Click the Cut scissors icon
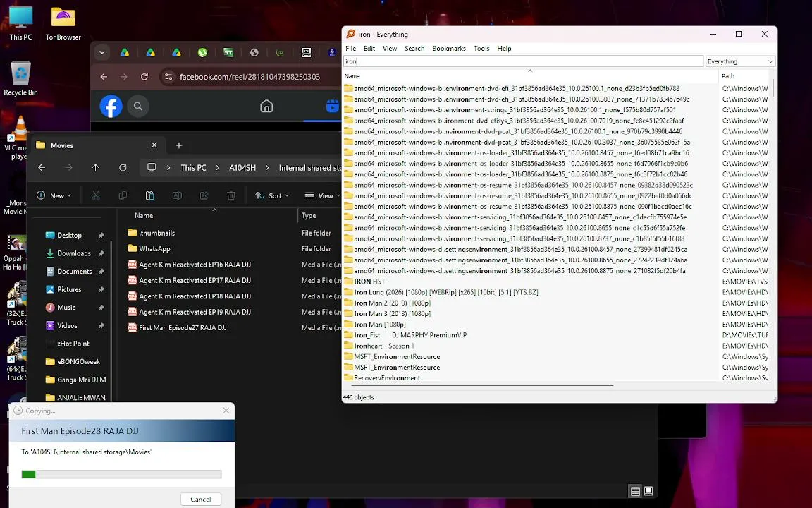This screenshot has width=812, height=508. point(96,195)
